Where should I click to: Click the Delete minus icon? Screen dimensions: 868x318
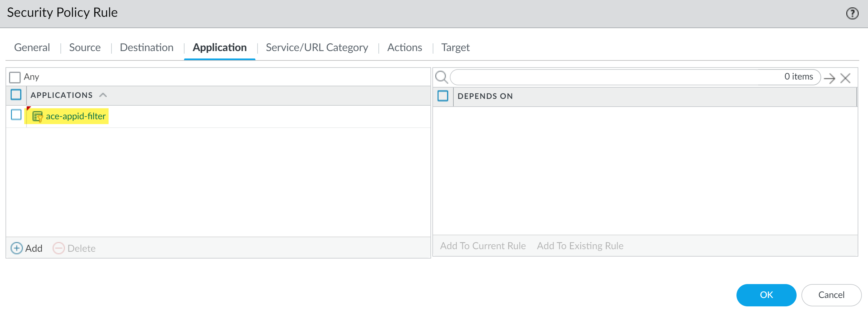[58, 248]
